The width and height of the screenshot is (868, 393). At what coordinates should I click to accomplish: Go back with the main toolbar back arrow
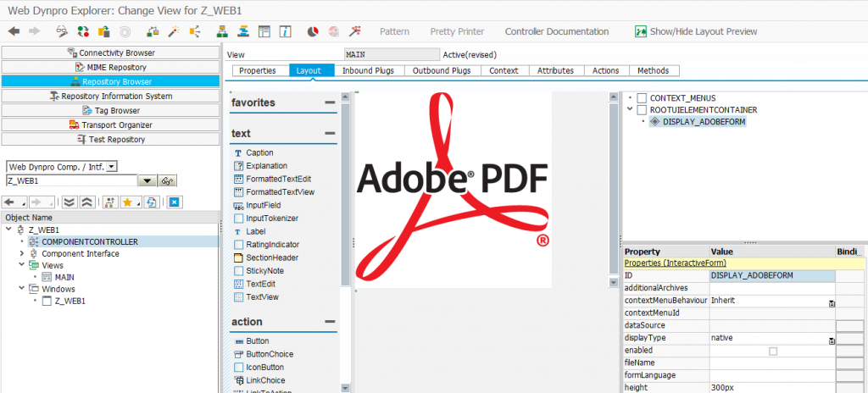(x=14, y=31)
